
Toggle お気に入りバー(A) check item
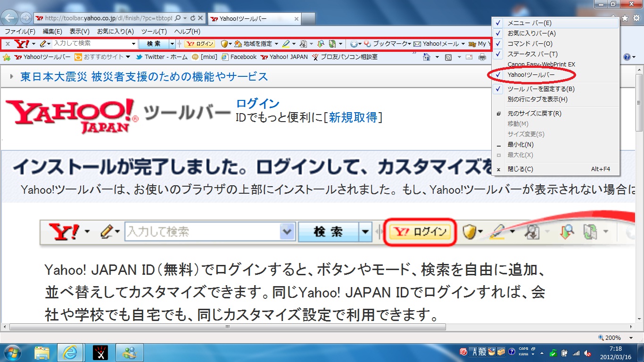(x=555, y=33)
